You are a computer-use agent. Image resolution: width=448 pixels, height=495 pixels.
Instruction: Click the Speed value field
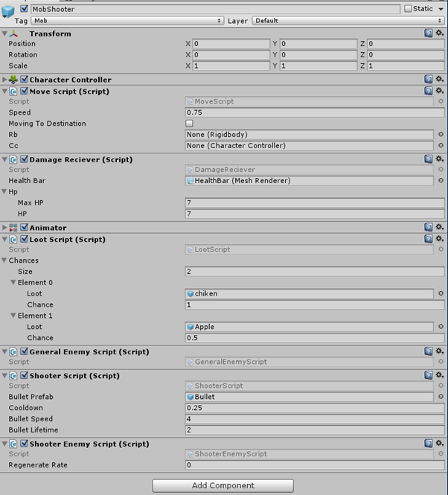point(315,112)
